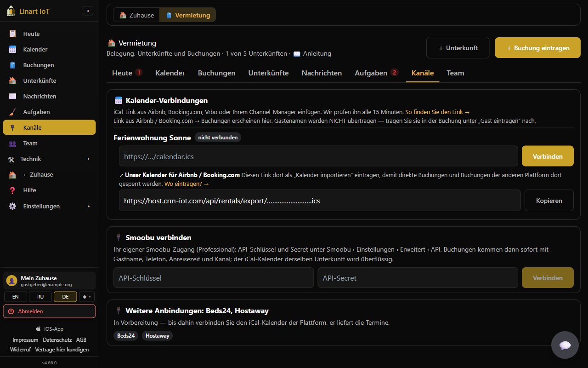This screenshot has width=588, height=368.
Task: Open the Impressum footer link
Action: [25, 340]
